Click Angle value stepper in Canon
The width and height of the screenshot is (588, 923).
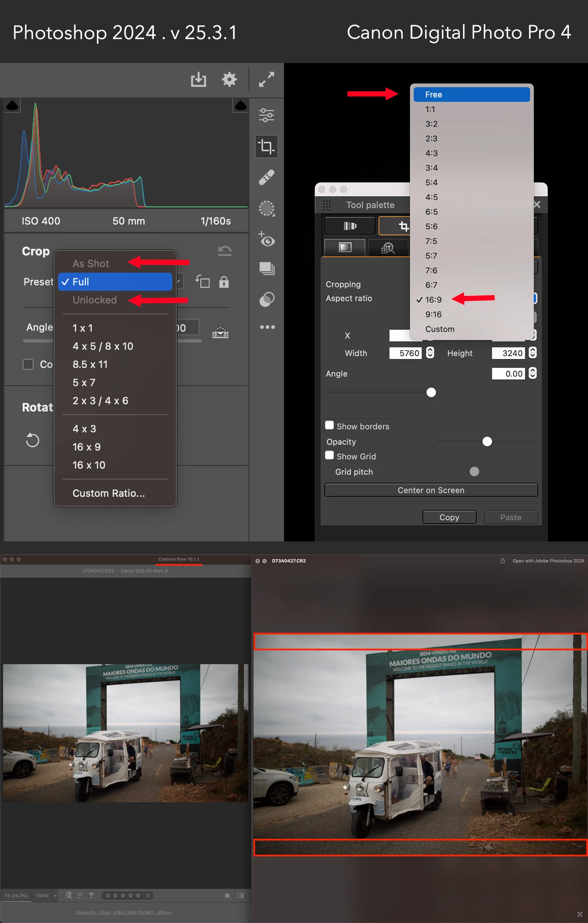[x=533, y=373]
